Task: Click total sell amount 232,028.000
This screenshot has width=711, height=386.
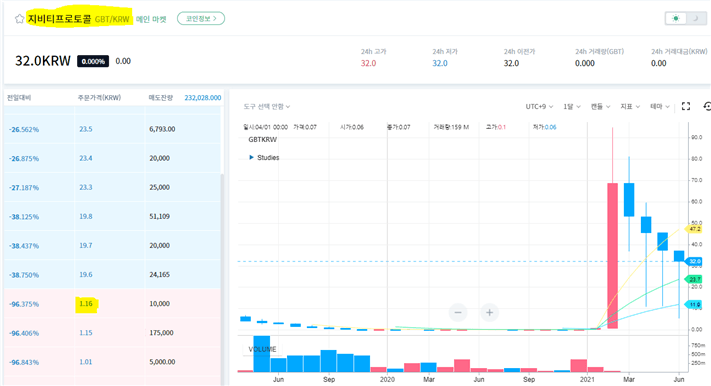Action: [x=203, y=98]
